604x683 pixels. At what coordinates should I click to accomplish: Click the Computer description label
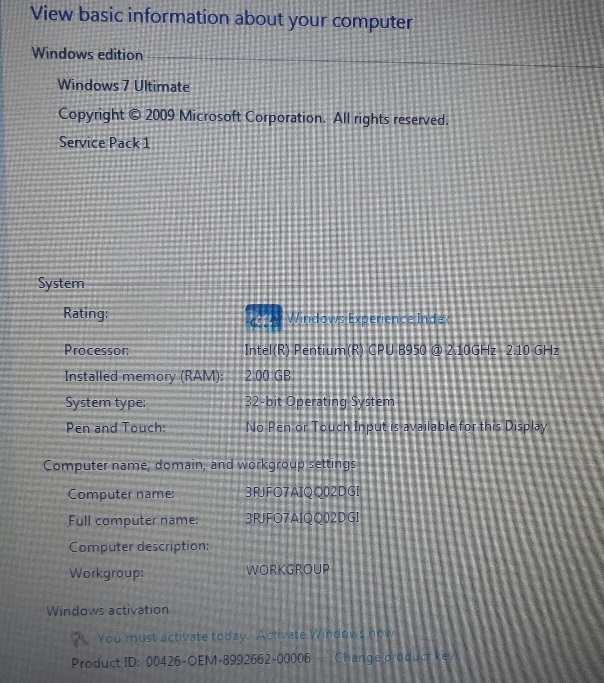[x=139, y=546]
